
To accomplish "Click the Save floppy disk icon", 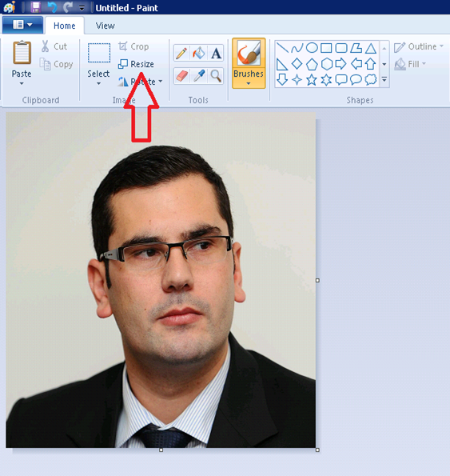I will 35,7.
